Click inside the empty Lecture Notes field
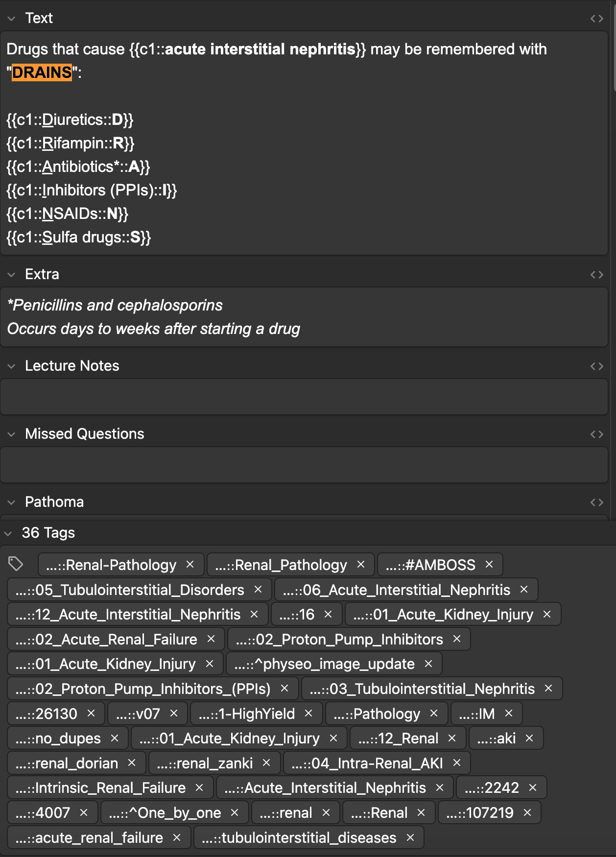This screenshot has width=616, height=857. click(x=304, y=397)
